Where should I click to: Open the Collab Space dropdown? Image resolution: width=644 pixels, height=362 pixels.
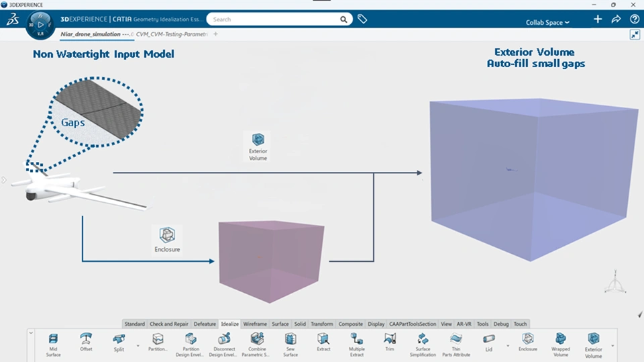click(x=547, y=22)
